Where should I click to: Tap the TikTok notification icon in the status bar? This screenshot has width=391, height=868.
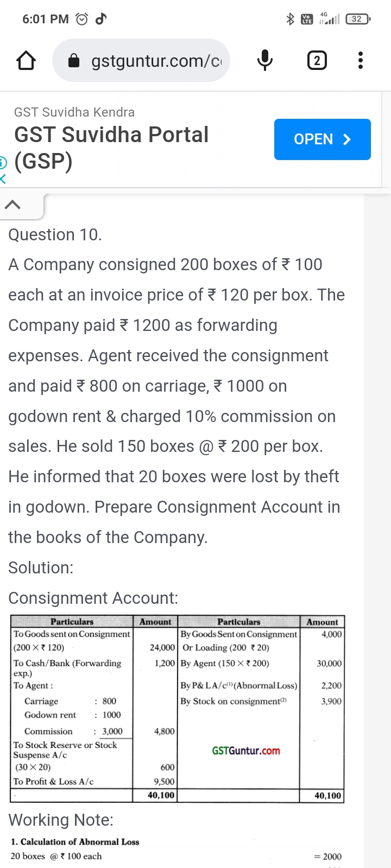[100, 19]
